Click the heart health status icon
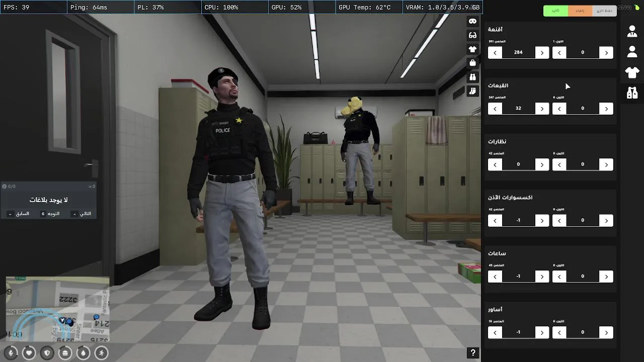 tap(29, 353)
